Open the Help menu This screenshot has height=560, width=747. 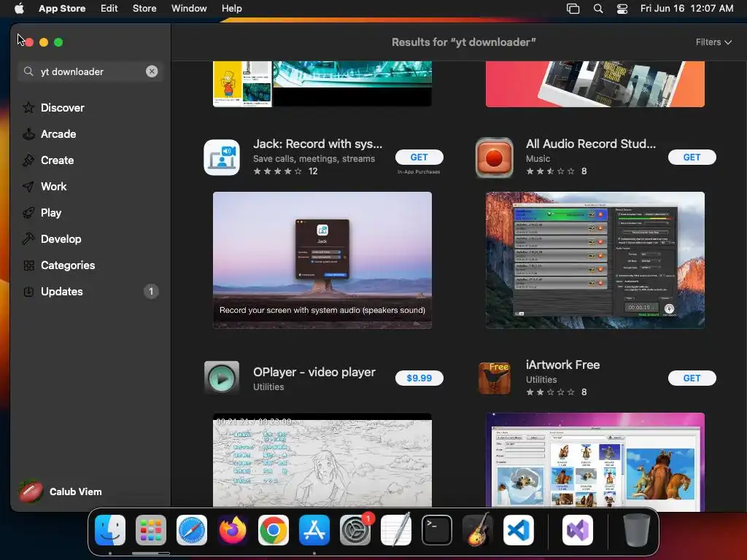pyautogui.click(x=231, y=8)
